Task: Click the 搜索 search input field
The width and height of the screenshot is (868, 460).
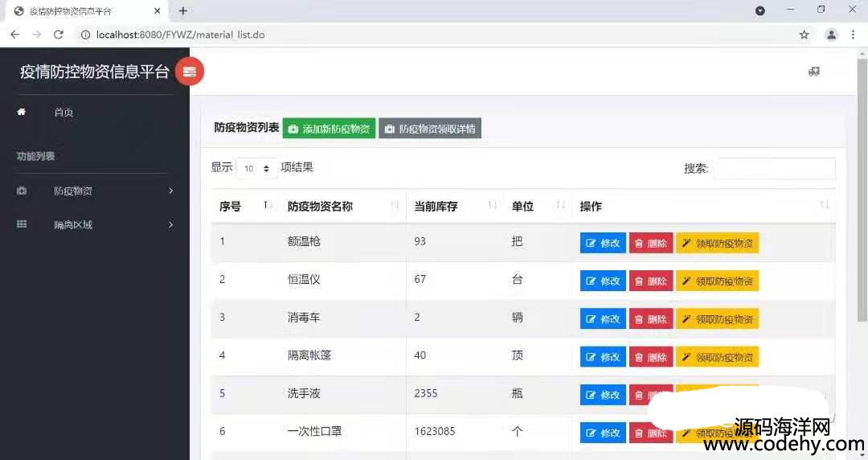Action: tap(773, 168)
